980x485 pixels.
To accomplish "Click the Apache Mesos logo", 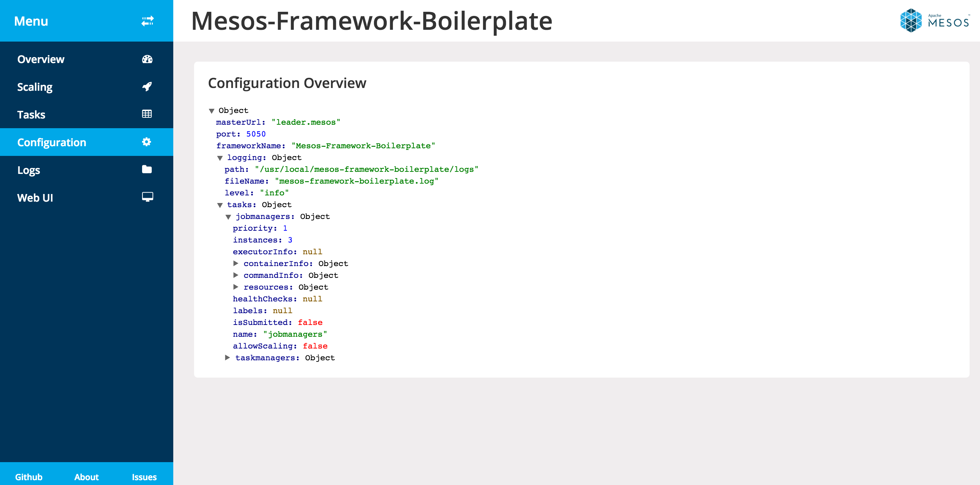I will pyautogui.click(x=934, y=20).
